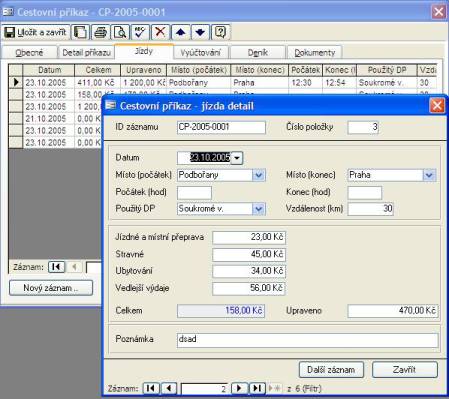Viewport: 449px width, 399px height.
Task: Click the Poznámka text field
Action: tap(307, 339)
